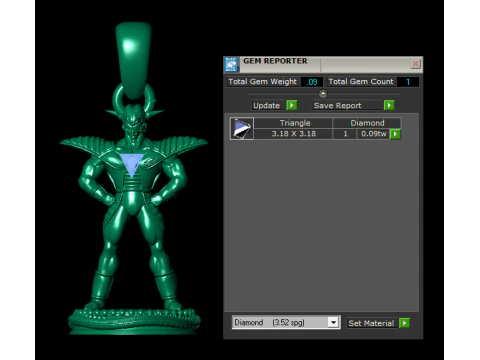Click the Total Gem Count value 1
480x360 pixels.
pyautogui.click(x=408, y=82)
